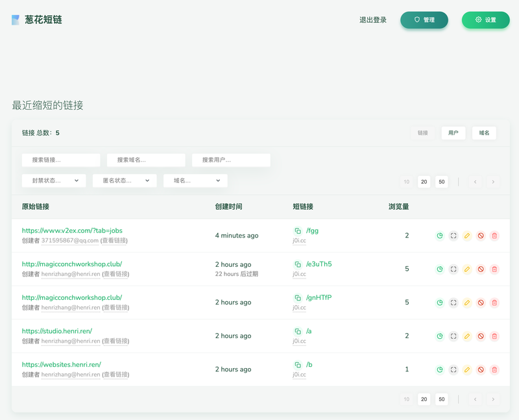Copy the /b short link
Screen dimensions: 519x420
pos(298,365)
